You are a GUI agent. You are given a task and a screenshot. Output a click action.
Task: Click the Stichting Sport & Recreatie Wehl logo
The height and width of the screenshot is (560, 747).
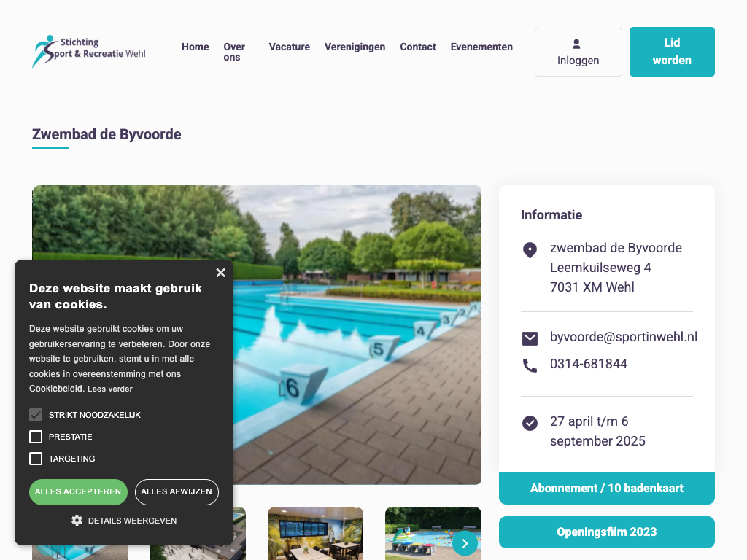click(x=89, y=51)
